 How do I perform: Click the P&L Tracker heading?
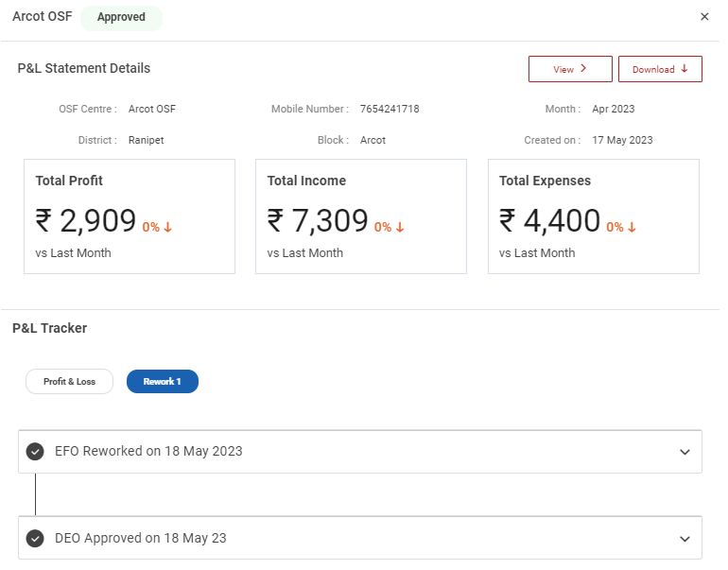click(x=49, y=329)
